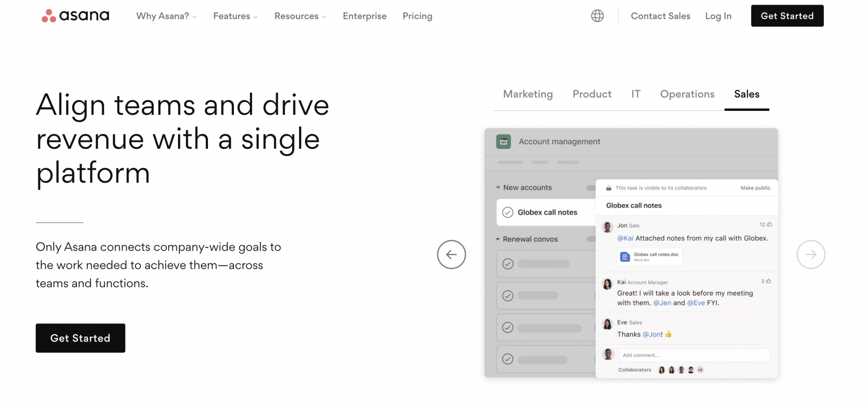Click the lock icon on the task privacy banner

609,188
